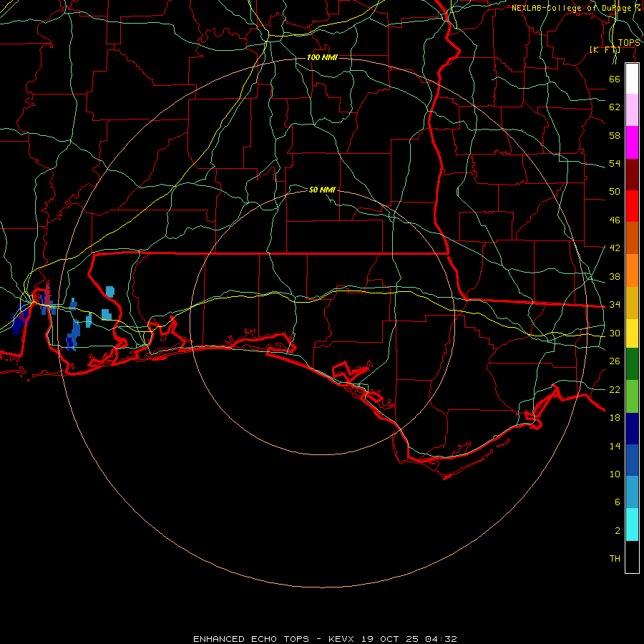Screen dimensions: 644x644
Task: Click the legend value '22'
Action: [x=615, y=390]
